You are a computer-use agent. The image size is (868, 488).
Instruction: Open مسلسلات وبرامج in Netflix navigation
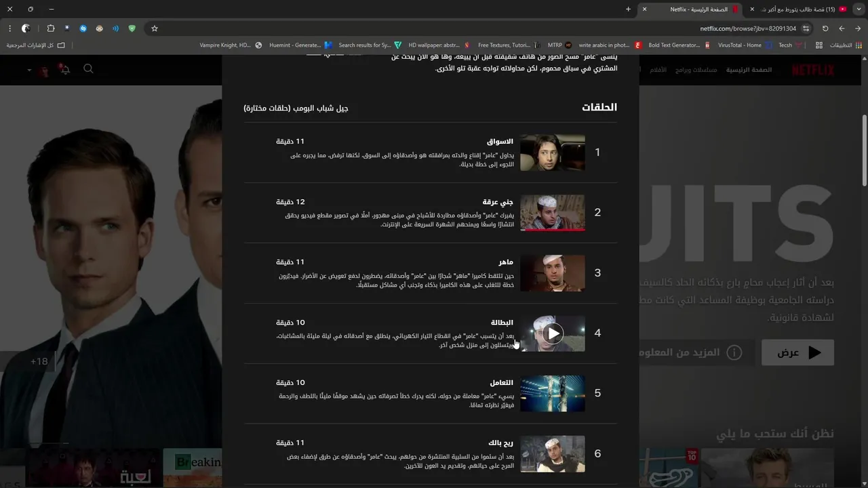[696, 70]
